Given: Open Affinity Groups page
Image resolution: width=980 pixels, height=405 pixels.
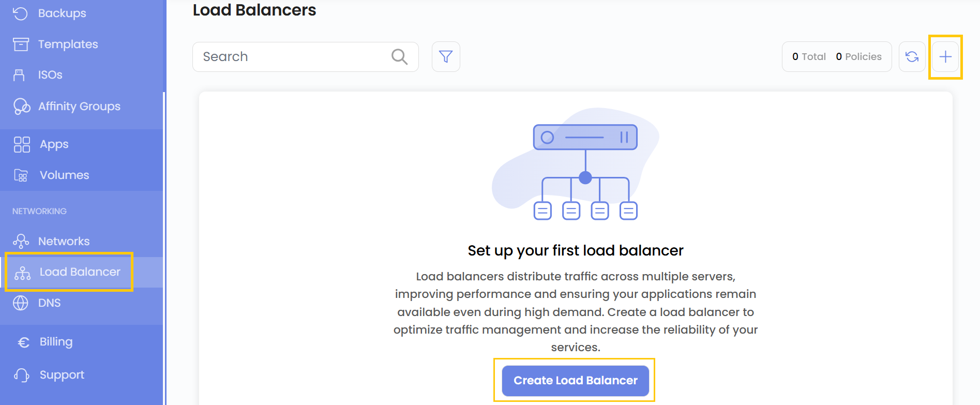Looking at the screenshot, I should [79, 107].
